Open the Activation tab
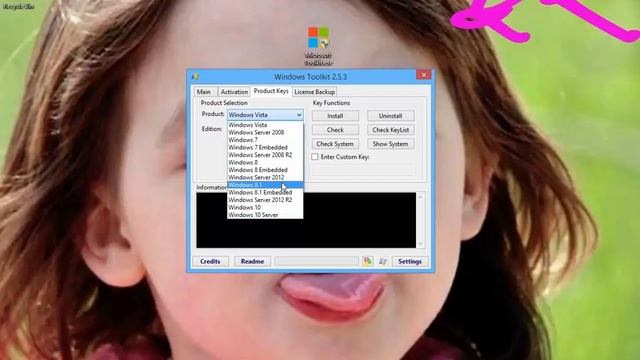This screenshot has height=360, width=640. click(x=234, y=92)
